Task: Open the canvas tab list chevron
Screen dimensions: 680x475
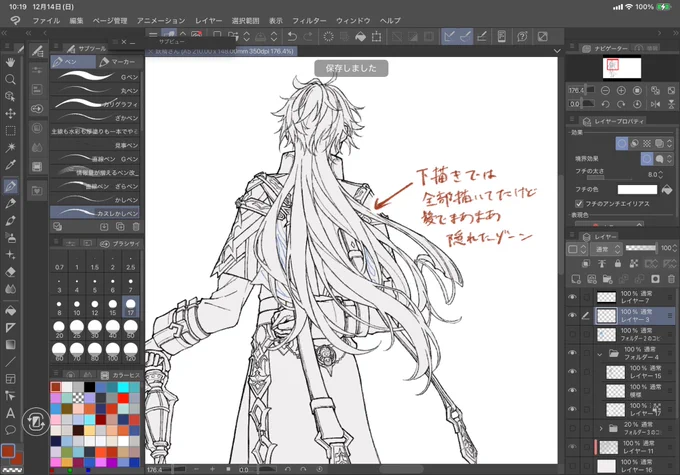Action: [x=557, y=51]
